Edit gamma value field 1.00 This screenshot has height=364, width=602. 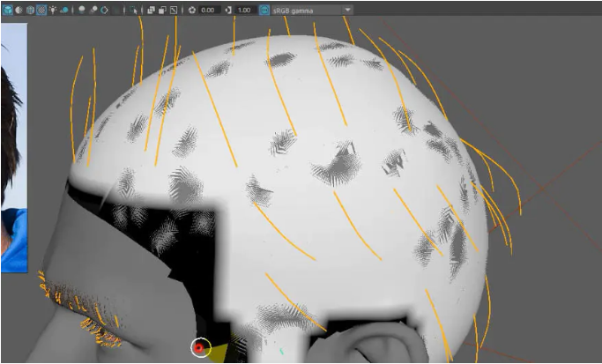(245, 10)
